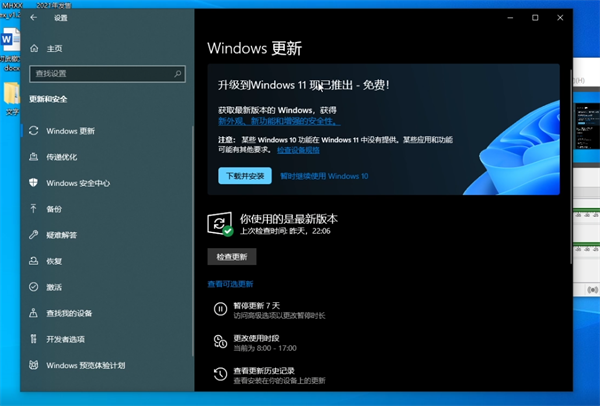Select the 传递优化 sidebar icon

point(34,157)
